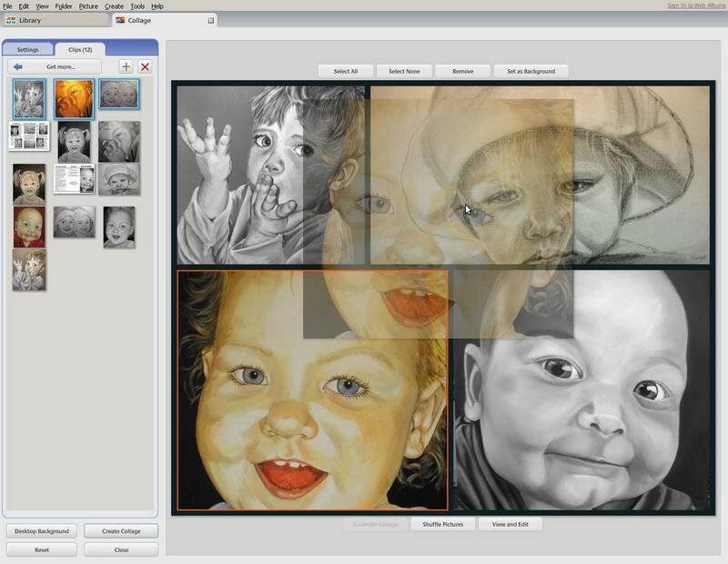The width and height of the screenshot is (728, 564).
Task: Click the Remove button above the collage
Action: point(463,71)
